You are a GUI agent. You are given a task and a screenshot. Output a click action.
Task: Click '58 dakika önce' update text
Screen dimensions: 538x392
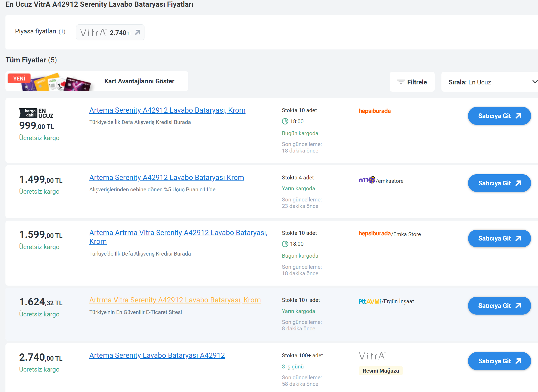(x=300, y=384)
